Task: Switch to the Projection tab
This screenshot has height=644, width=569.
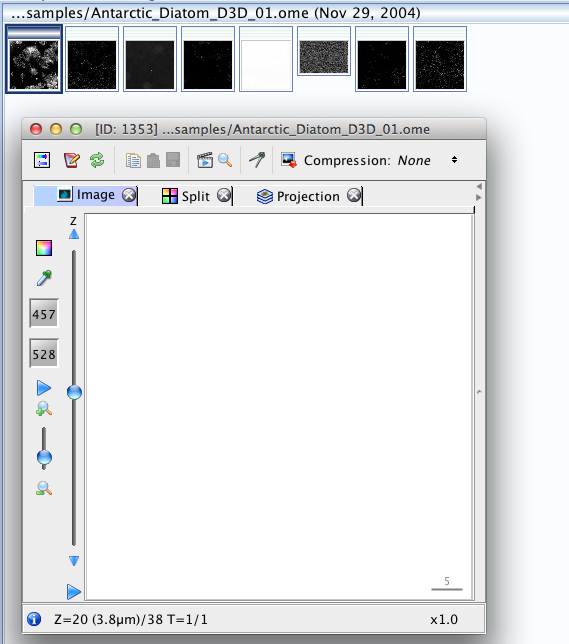Action: tap(308, 196)
